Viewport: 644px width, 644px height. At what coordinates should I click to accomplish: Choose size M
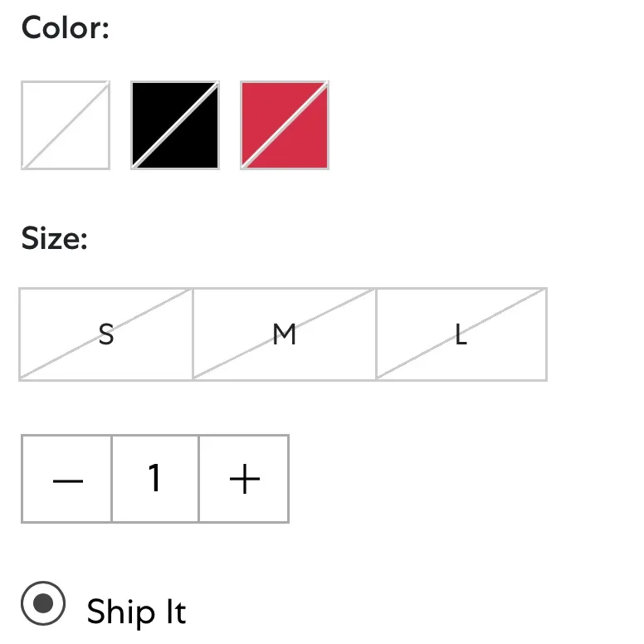[x=285, y=334]
